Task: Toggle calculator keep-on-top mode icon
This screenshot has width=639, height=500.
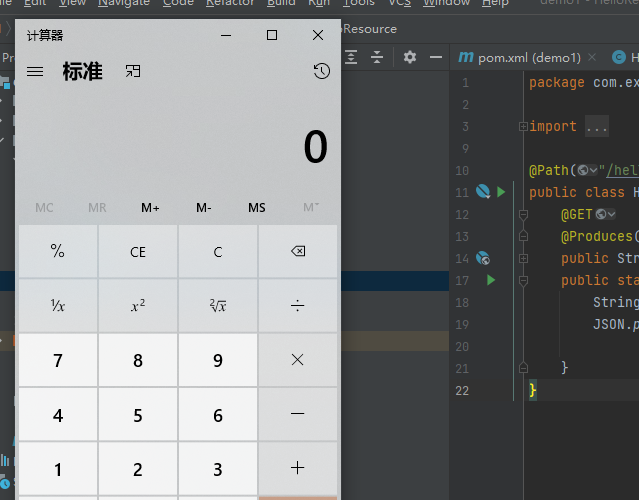Action: tap(133, 71)
